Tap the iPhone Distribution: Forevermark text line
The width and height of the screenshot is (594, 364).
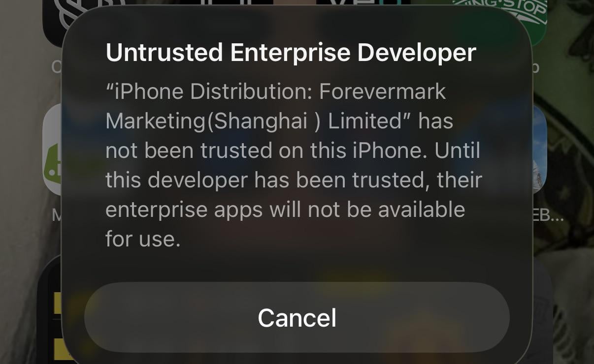pos(276,92)
